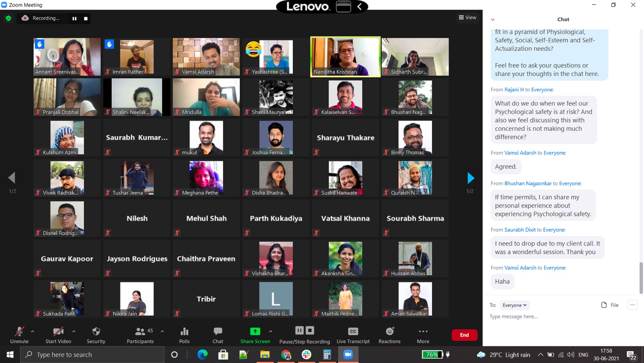Select Annam Sreenivas video tile
The height and width of the screenshot is (363, 644).
pos(67,57)
